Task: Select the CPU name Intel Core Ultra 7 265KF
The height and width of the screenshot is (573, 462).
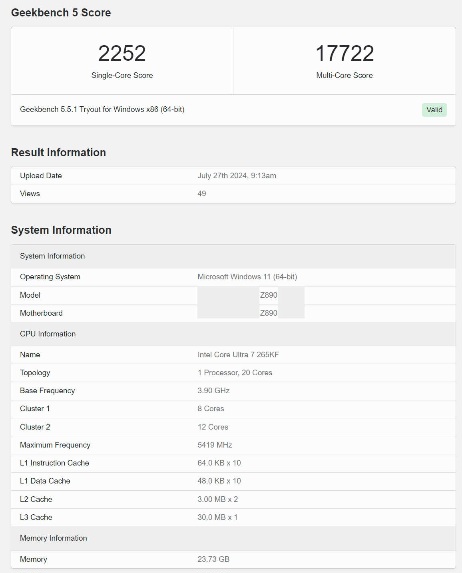Action: (238, 354)
